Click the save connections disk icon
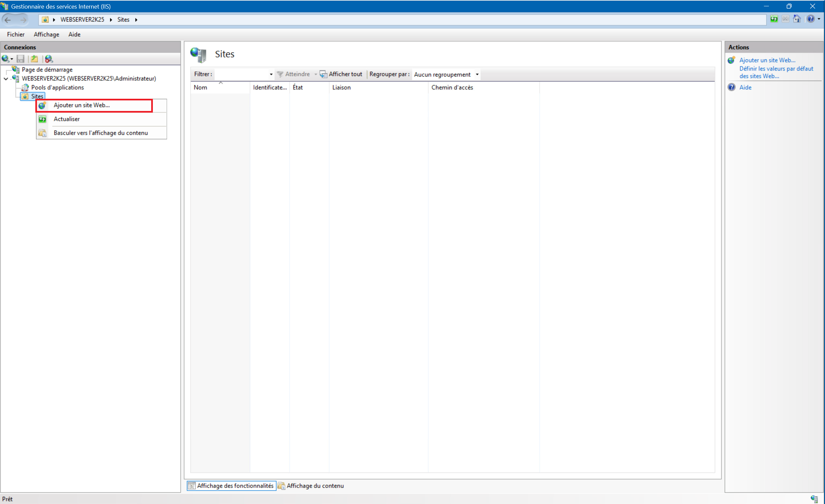 [x=20, y=59]
